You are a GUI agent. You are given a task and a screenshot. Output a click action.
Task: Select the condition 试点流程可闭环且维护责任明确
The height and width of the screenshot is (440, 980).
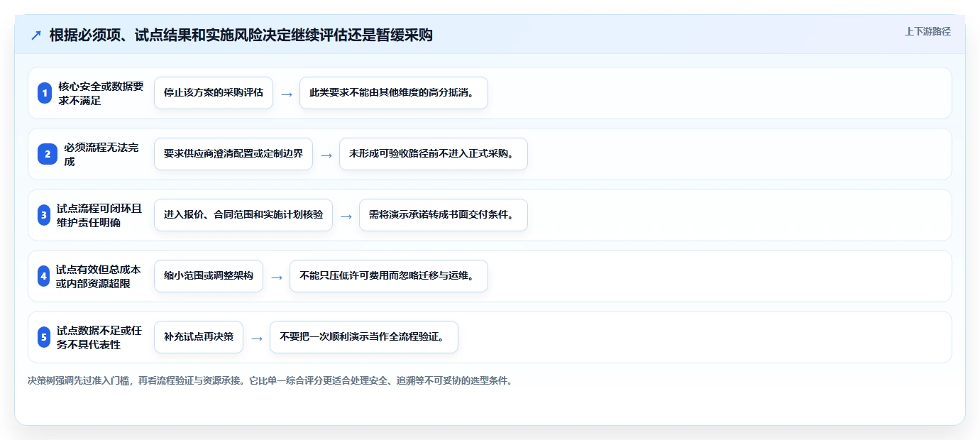pyautogui.click(x=100, y=215)
